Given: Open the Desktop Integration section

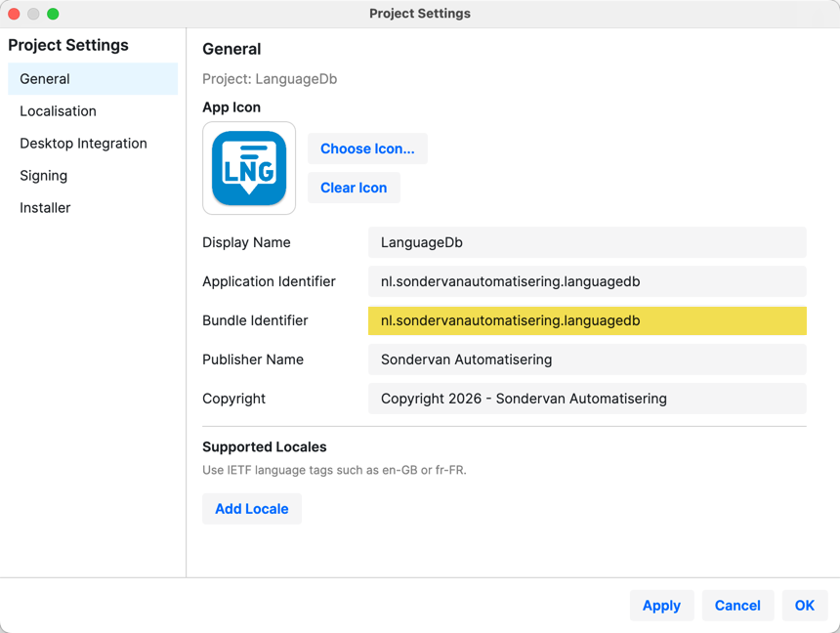Looking at the screenshot, I should [x=93, y=143].
